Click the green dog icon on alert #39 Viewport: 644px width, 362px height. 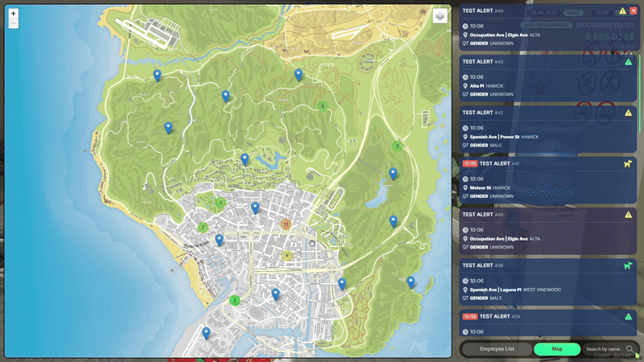(628, 265)
